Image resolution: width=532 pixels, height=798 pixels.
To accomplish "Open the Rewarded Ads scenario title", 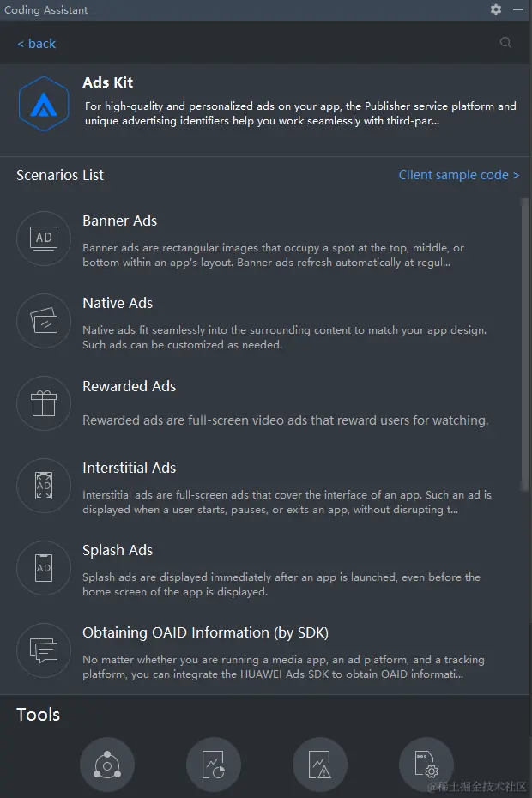I will [x=130, y=386].
